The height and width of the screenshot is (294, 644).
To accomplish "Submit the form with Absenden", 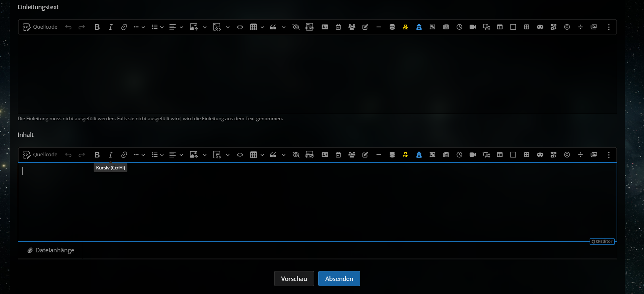I will point(339,279).
